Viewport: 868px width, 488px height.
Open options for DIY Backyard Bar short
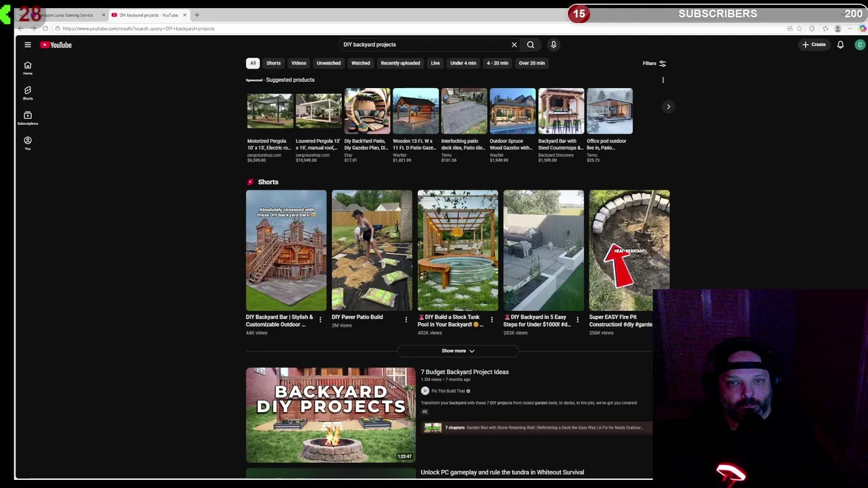tap(320, 320)
